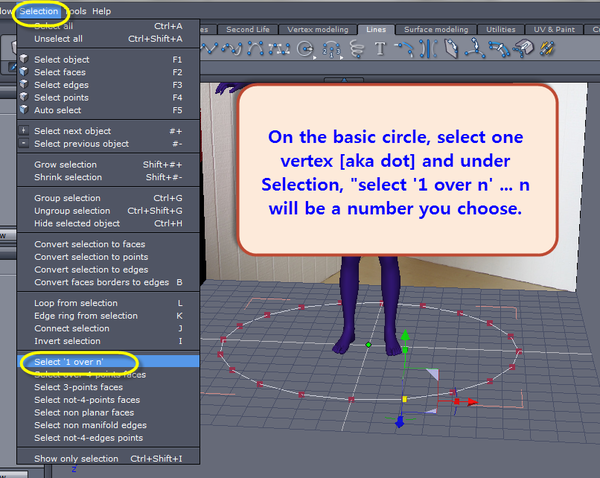Choose Unselect all

pyautogui.click(x=108, y=39)
